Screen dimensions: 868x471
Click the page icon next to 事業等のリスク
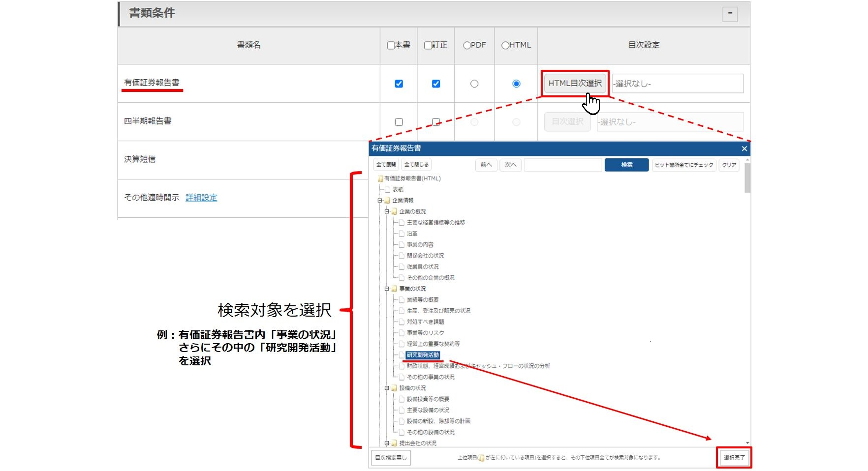point(401,333)
